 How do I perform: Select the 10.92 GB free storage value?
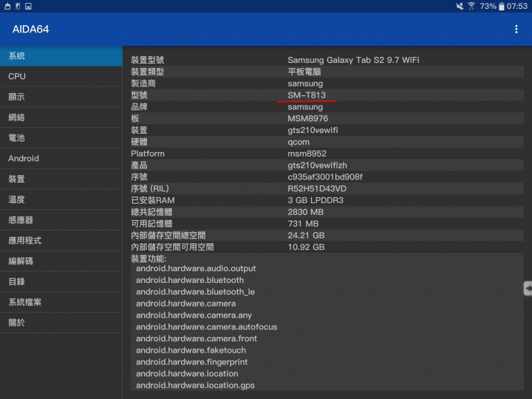coord(306,247)
